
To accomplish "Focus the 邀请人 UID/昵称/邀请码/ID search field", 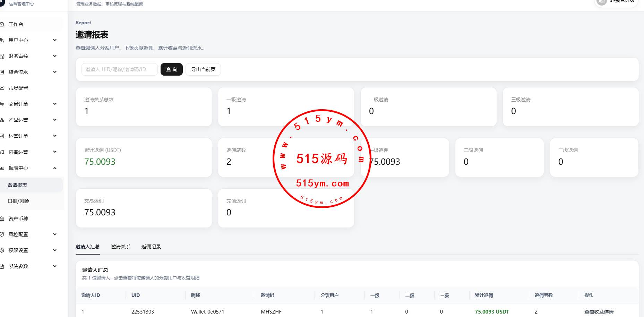I will tap(120, 69).
